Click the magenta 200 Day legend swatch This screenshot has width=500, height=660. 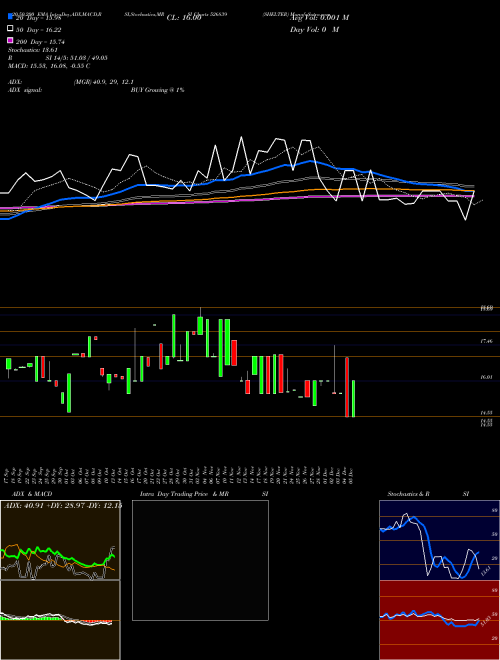coord(10,41)
